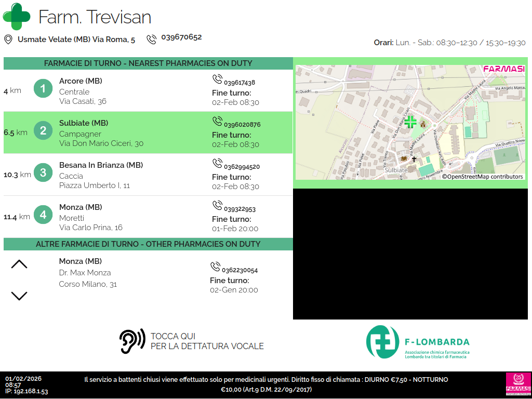This screenshot has height=399, width=532.
Task: Open the OpenStreetMap contributors link
Action: 483,177
